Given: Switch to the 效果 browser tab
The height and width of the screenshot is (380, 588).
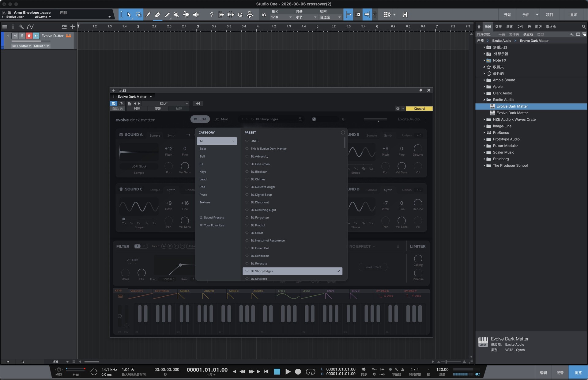Looking at the screenshot, I should point(499,27).
